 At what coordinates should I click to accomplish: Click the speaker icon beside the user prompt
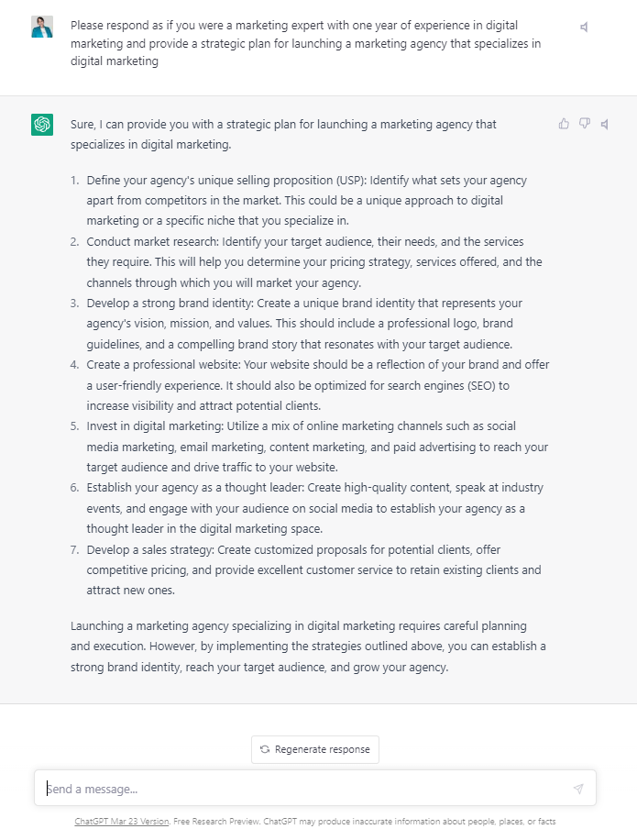(x=585, y=28)
